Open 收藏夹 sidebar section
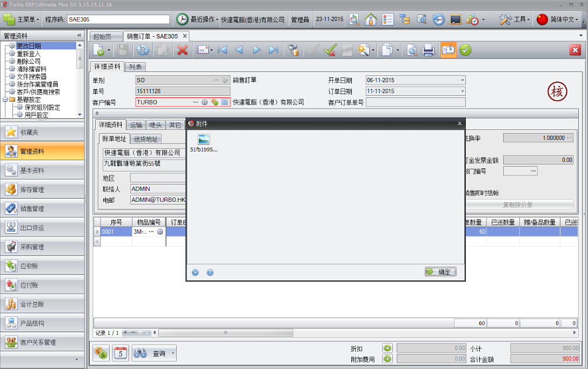This screenshot has height=369, width=588. coord(42,132)
